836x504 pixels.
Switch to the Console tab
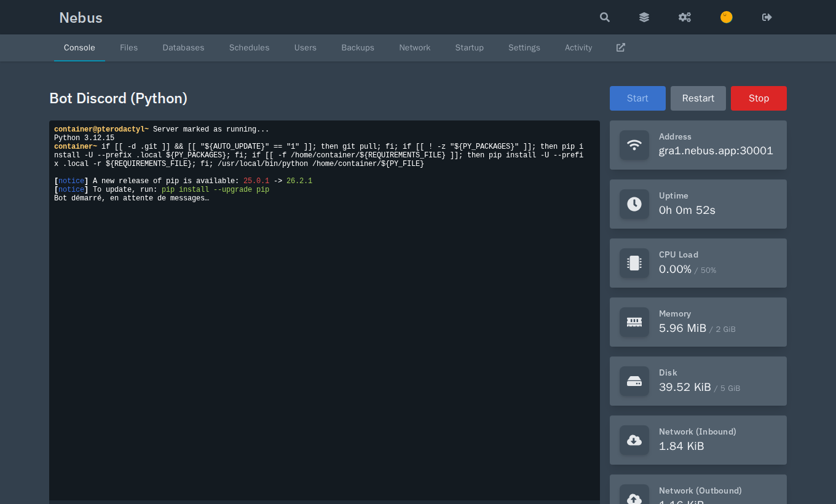79,47
